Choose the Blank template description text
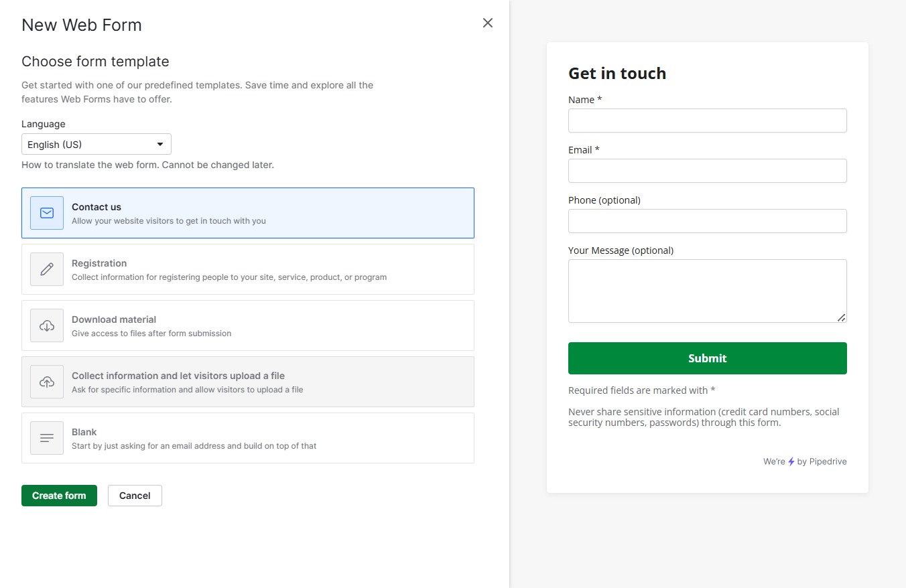This screenshot has height=588, width=906. tap(194, 445)
